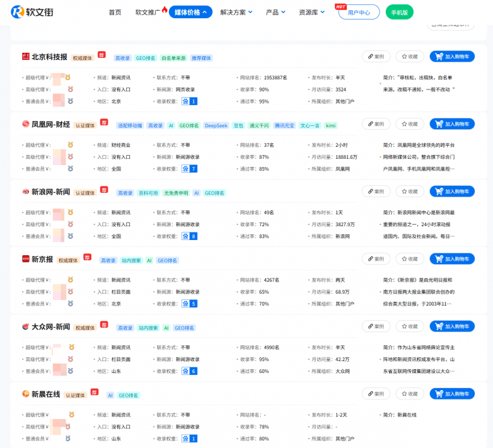The height and width of the screenshot is (448, 493).
Task: Click the 站内搜索 tag on 新京报
Action: tap(131, 260)
